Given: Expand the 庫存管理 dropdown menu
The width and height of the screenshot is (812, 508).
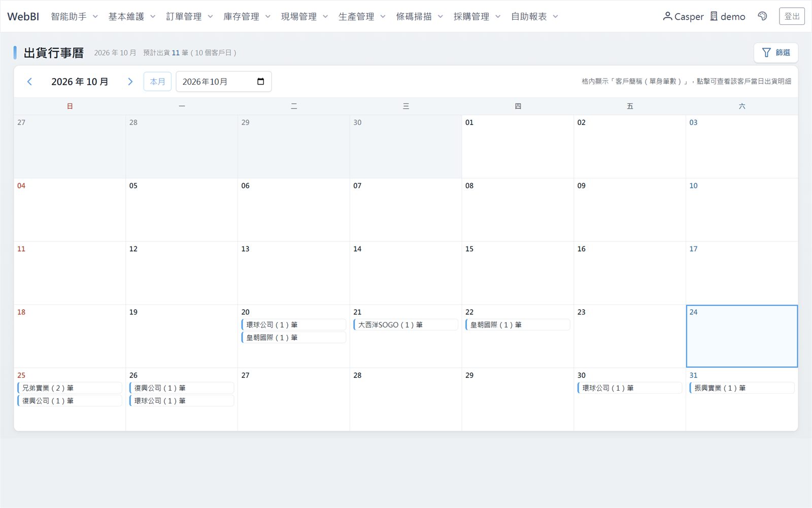Looking at the screenshot, I should [247, 16].
